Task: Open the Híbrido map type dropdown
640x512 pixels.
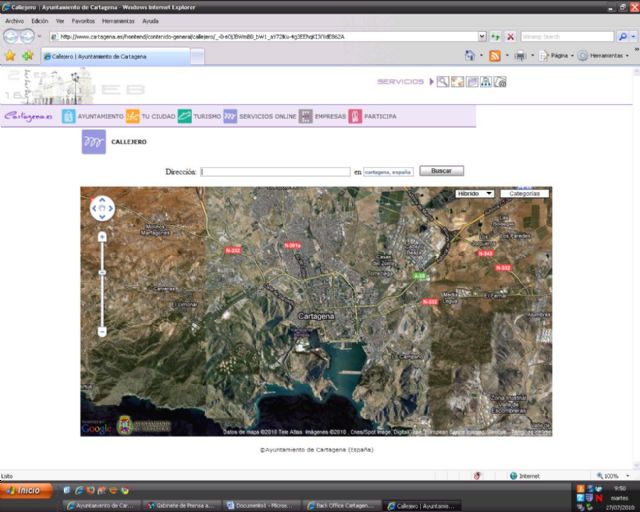Action: pos(474,193)
